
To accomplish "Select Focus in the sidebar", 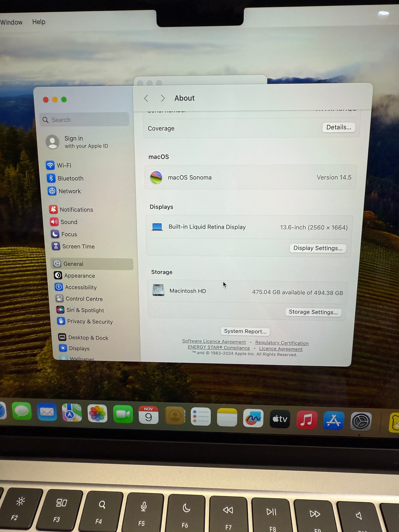I will click(64, 234).
